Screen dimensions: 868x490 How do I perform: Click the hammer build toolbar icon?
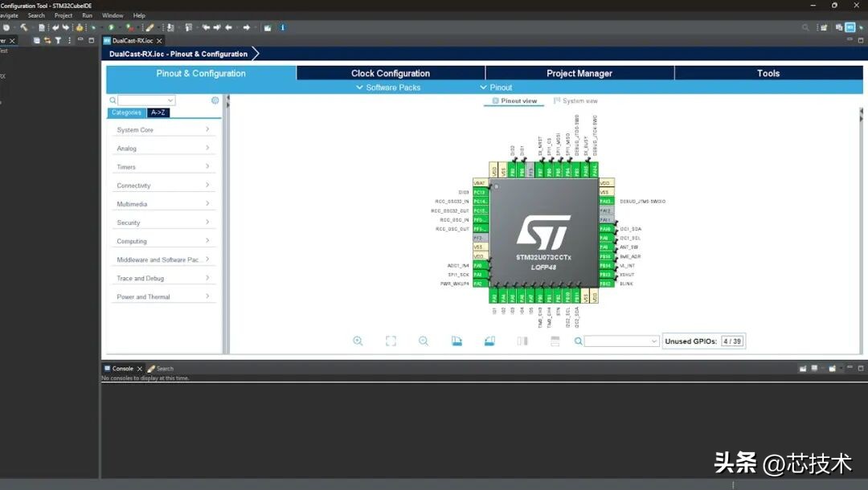(x=23, y=27)
